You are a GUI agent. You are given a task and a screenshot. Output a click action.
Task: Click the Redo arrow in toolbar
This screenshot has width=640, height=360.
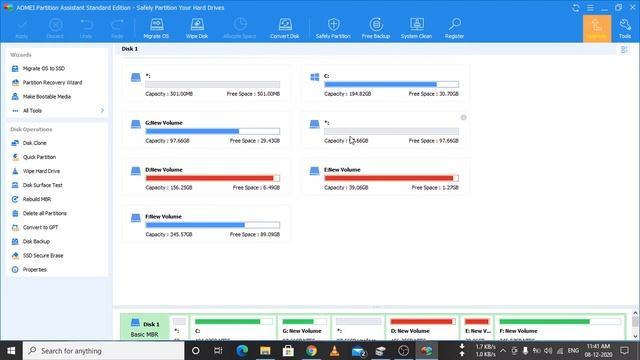[x=117, y=28]
